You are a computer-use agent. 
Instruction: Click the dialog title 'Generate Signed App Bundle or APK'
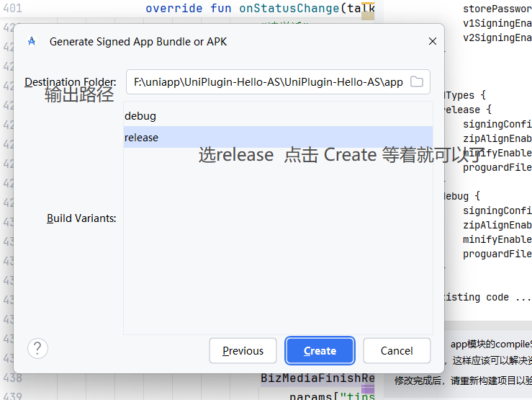click(x=138, y=42)
